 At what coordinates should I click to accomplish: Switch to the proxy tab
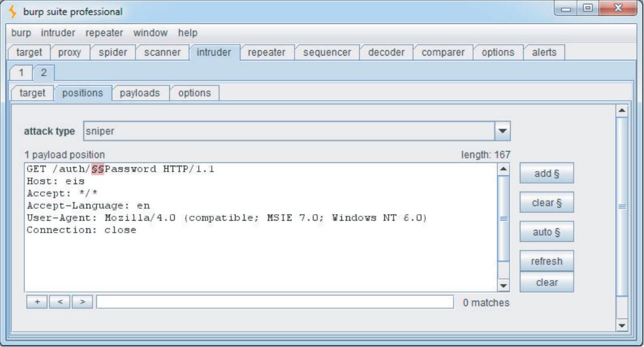tap(70, 53)
